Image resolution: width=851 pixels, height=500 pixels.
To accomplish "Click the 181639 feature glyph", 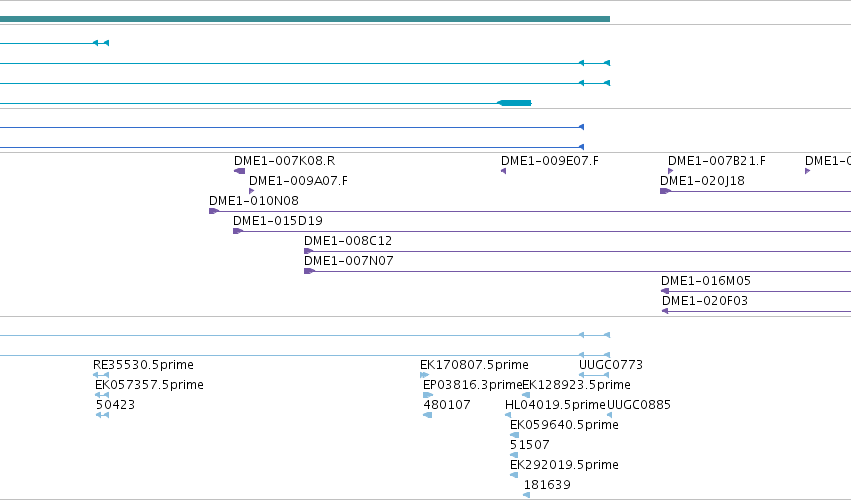I will (x=526, y=495).
